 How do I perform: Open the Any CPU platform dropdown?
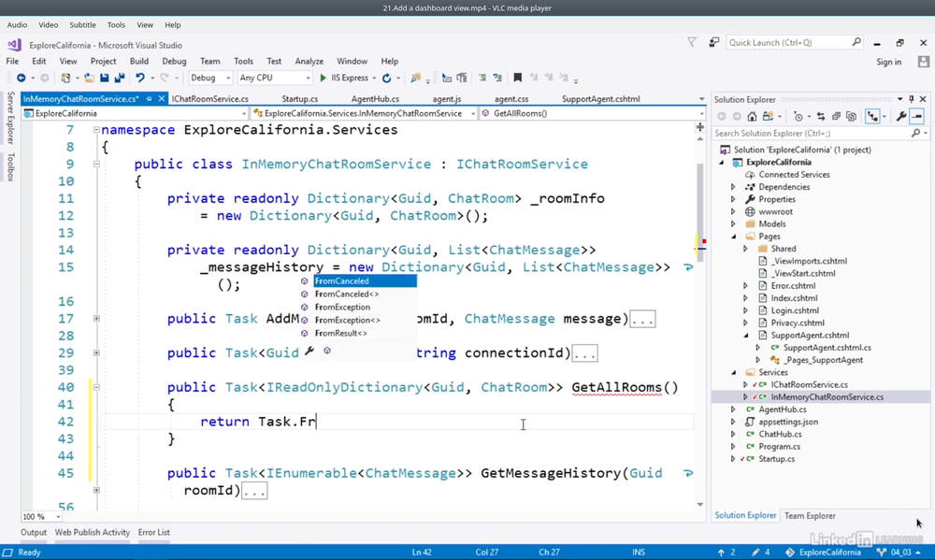coord(308,78)
